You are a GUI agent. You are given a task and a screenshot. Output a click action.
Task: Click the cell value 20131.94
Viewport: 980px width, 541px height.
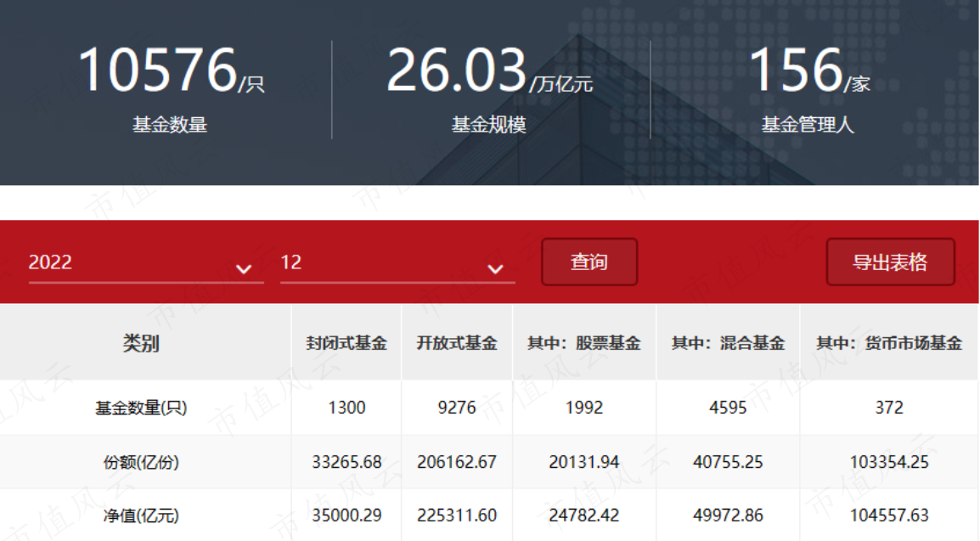[x=584, y=462]
